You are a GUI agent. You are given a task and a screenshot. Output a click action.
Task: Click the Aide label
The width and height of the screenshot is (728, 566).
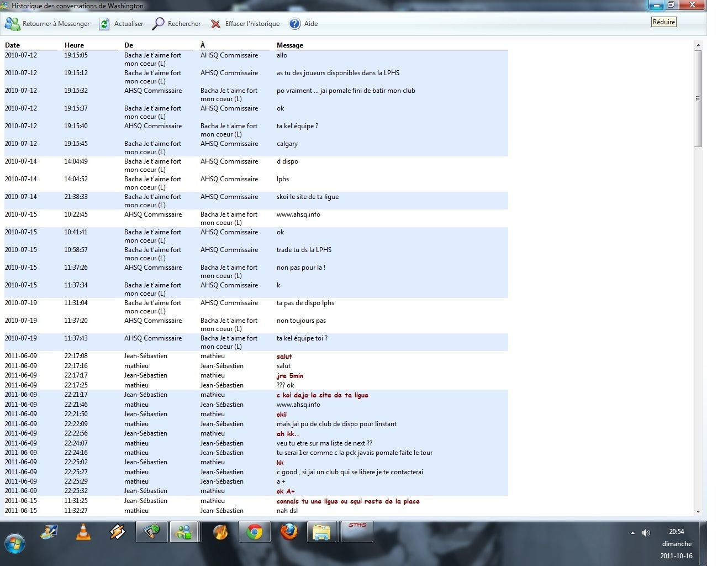311,24
